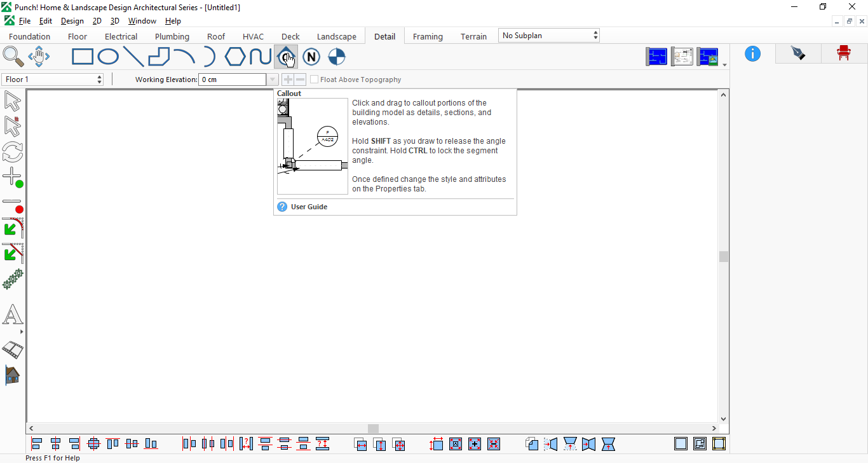Open the No Subplan dropdown
The width and height of the screenshot is (868, 463).
[549, 36]
